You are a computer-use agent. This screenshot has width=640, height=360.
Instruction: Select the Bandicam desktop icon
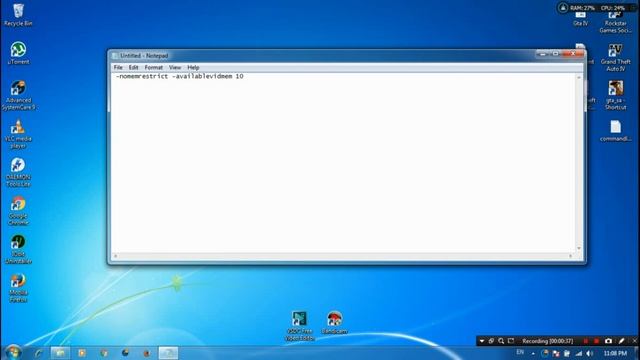[x=334, y=322]
